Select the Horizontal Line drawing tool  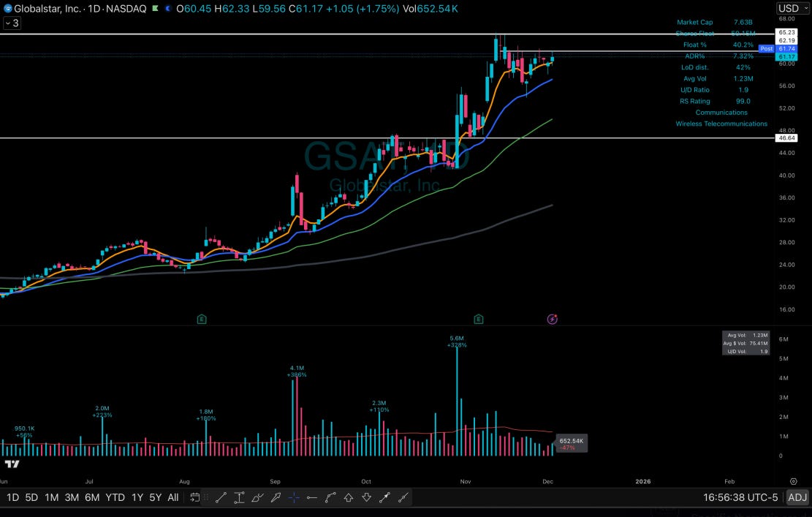(312, 497)
